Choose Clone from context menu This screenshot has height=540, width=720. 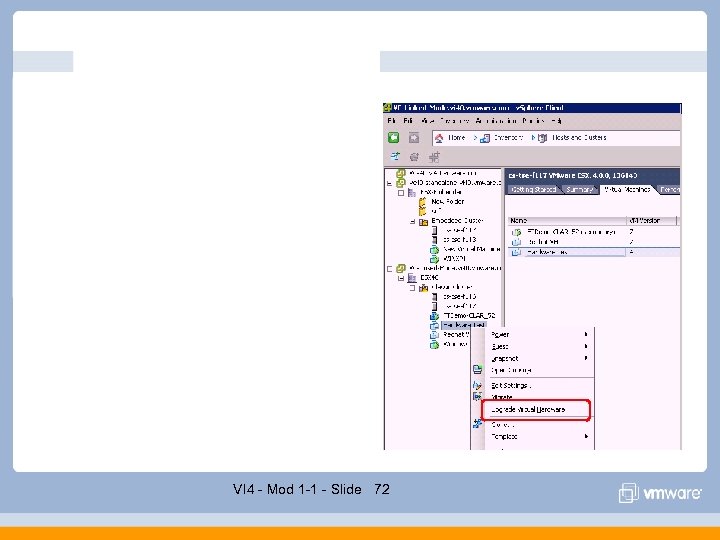[502, 425]
